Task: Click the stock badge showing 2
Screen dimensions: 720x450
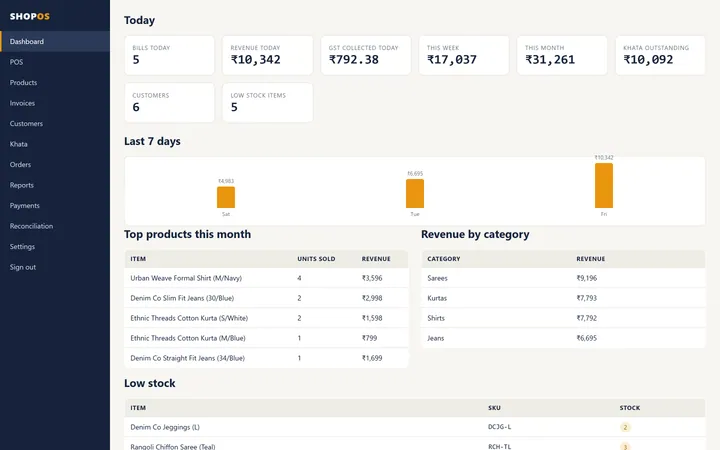Action: [x=625, y=428]
